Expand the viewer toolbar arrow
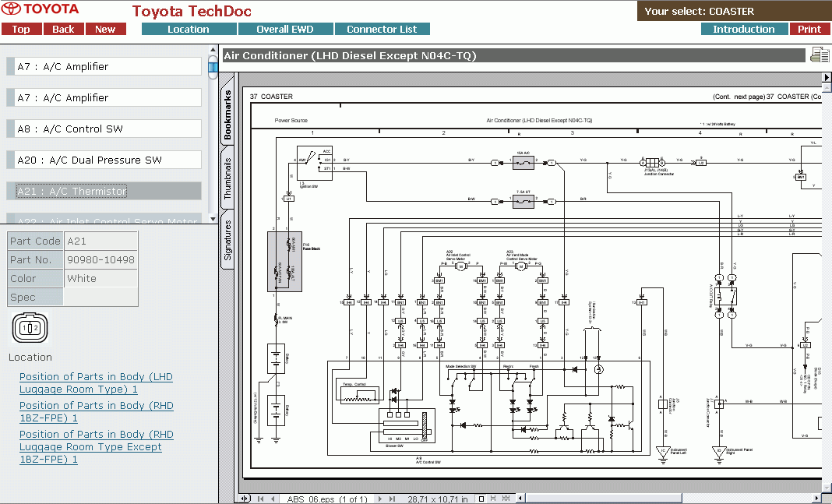The width and height of the screenshot is (832, 504). (x=827, y=78)
